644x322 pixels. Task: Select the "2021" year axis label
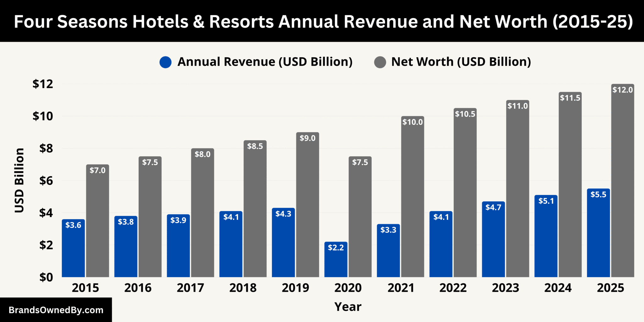[401, 288]
